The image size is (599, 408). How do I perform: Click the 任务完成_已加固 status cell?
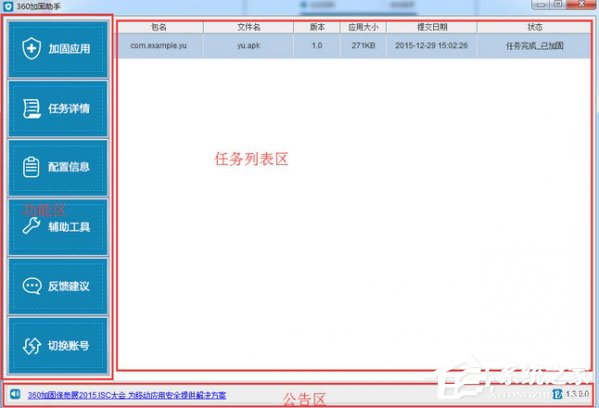(x=534, y=46)
